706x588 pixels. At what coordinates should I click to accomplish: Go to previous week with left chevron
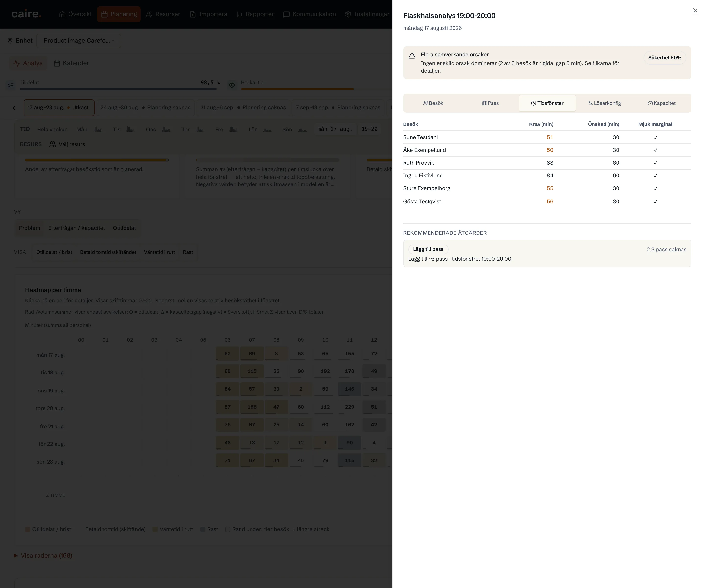click(14, 108)
